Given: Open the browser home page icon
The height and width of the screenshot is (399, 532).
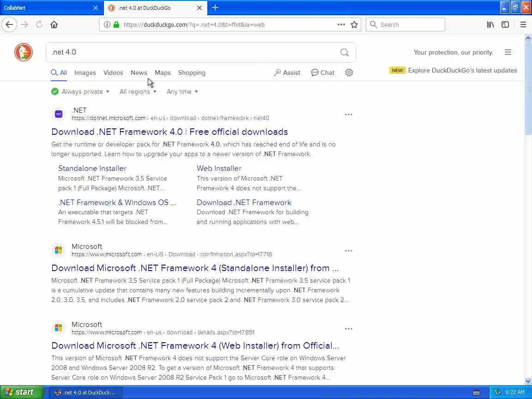Looking at the screenshot, I should coord(54,24).
